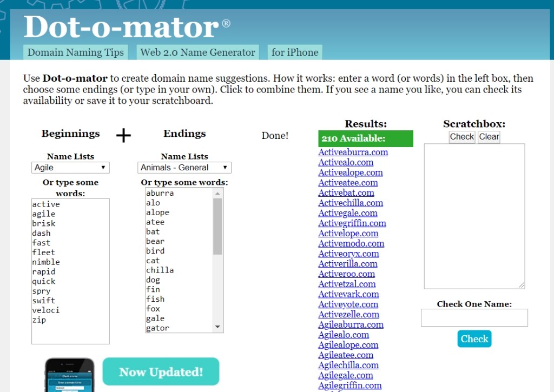Open the Activeatee.com result link

pyautogui.click(x=348, y=183)
